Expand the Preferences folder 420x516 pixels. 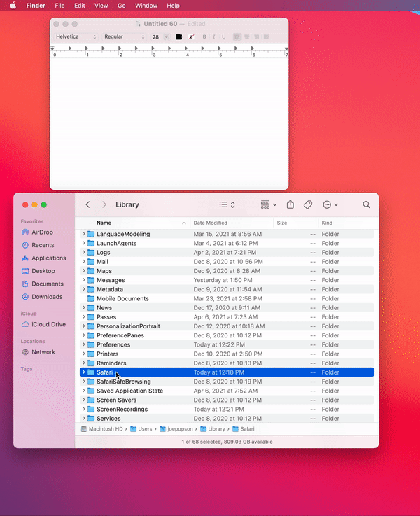coord(83,344)
